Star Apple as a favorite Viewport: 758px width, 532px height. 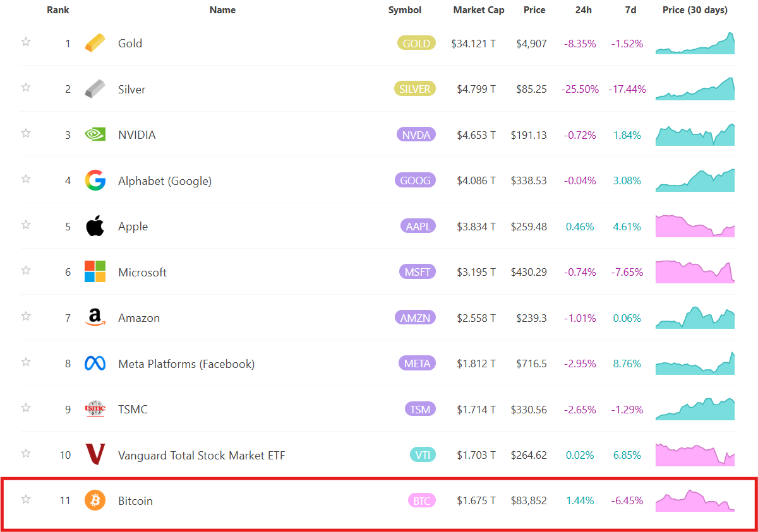[x=26, y=225]
